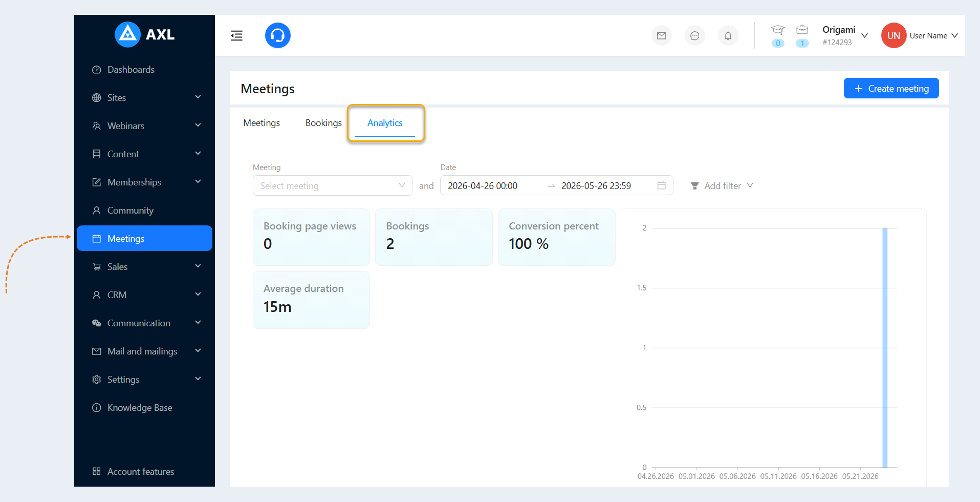Click the Account features grid icon
This screenshot has width=980, height=502.
tap(97, 471)
